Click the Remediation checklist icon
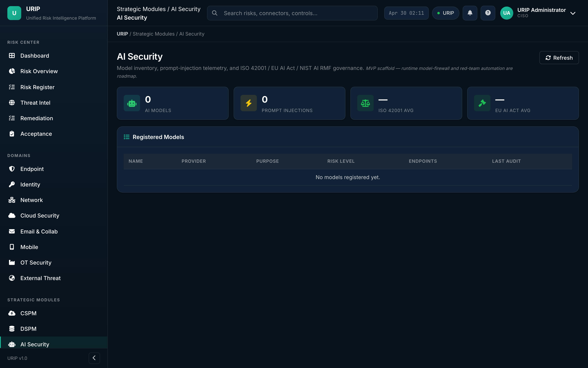588x368 pixels. coord(12,118)
